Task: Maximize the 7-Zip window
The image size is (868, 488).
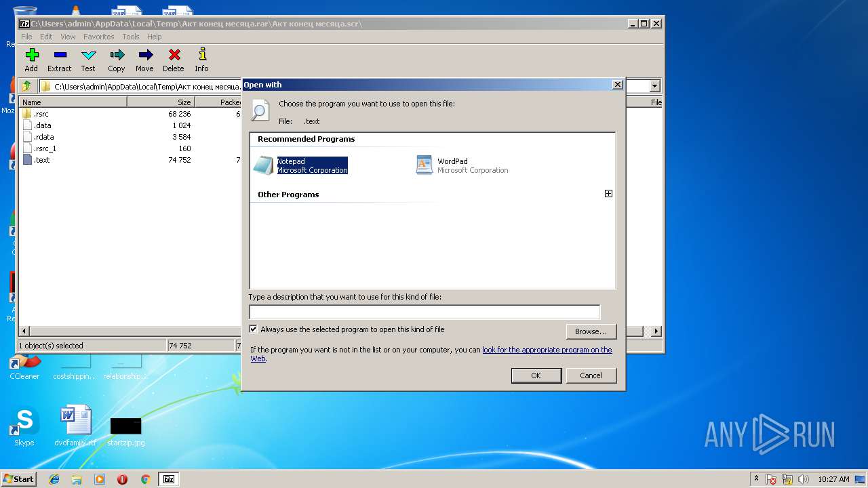Action: click(x=644, y=23)
